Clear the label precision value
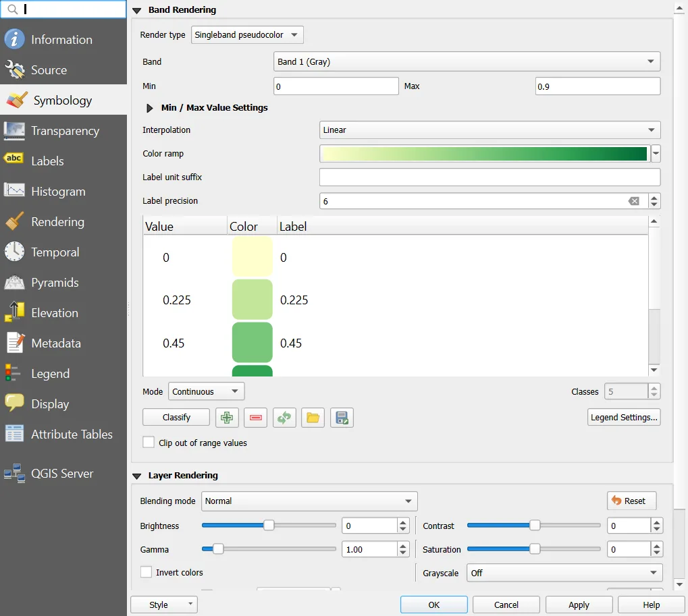 (x=633, y=201)
